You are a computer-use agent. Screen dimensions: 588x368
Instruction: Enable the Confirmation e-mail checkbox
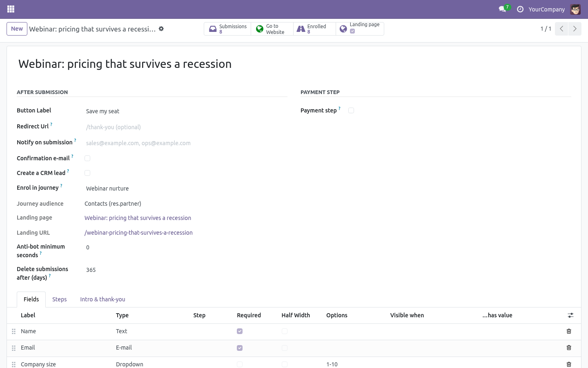(87, 158)
